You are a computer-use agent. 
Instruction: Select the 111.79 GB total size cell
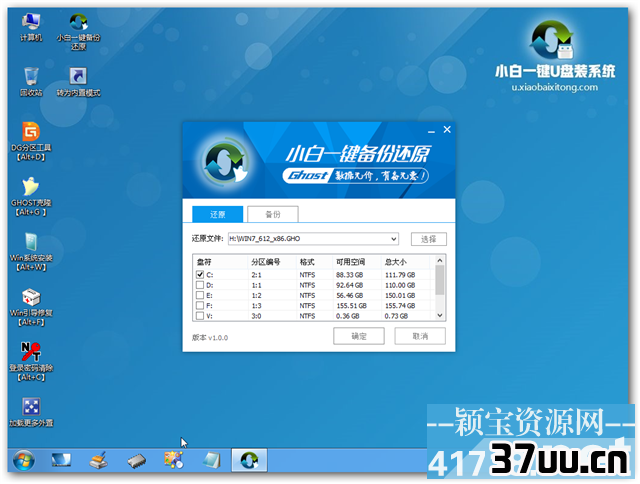tap(400, 275)
